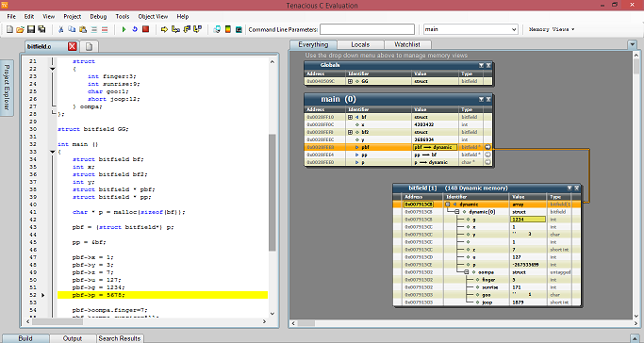Open the Output bottom tab
This screenshot has width=644, height=343.
(x=73, y=338)
